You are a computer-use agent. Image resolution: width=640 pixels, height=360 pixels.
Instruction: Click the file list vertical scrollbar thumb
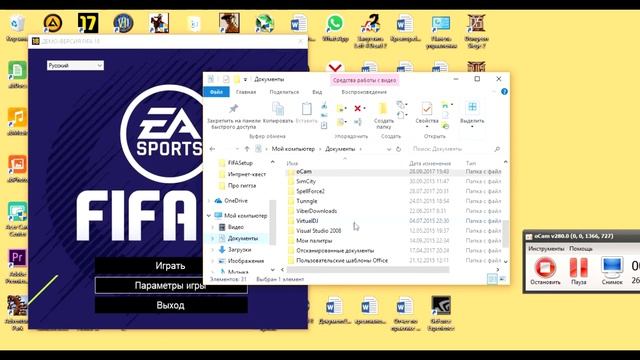point(505,233)
